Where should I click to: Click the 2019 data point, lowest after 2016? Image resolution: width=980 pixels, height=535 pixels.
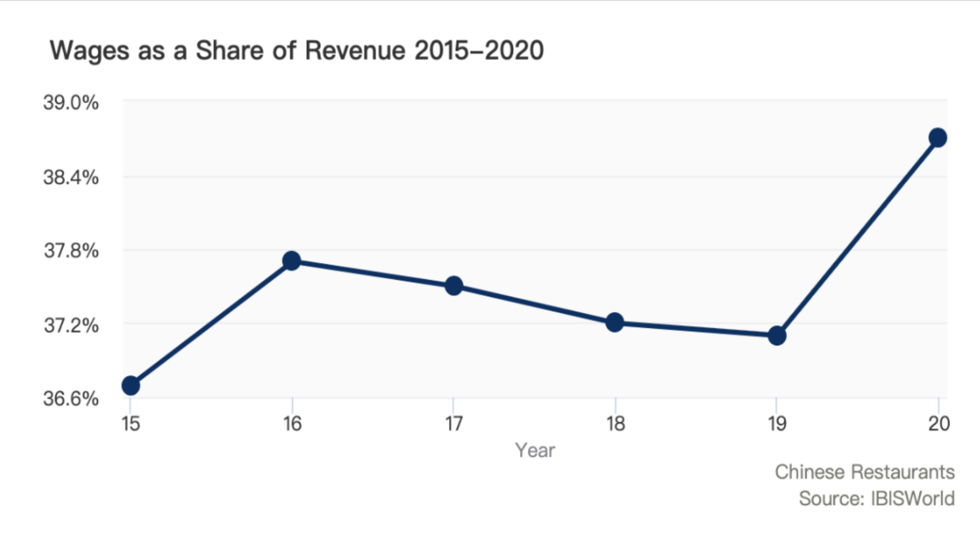pyautogui.click(x=777, y=335)
